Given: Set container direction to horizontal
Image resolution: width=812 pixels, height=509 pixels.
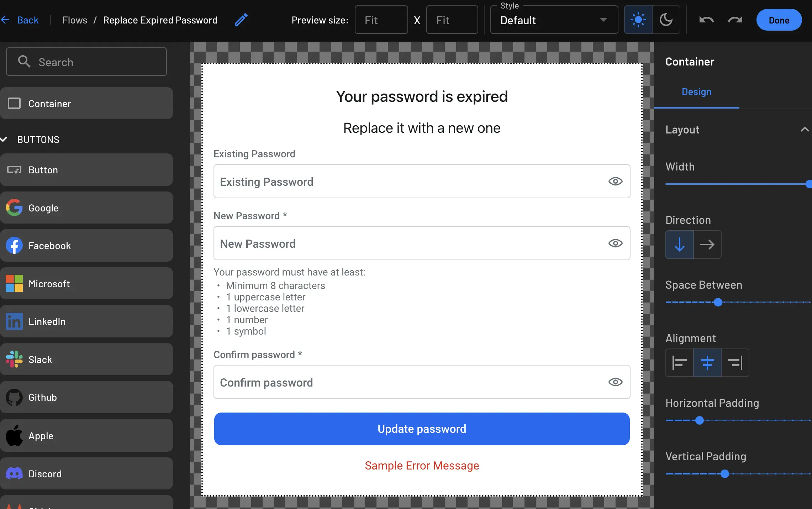Looking at the screenshot, I should pos(707,245).
